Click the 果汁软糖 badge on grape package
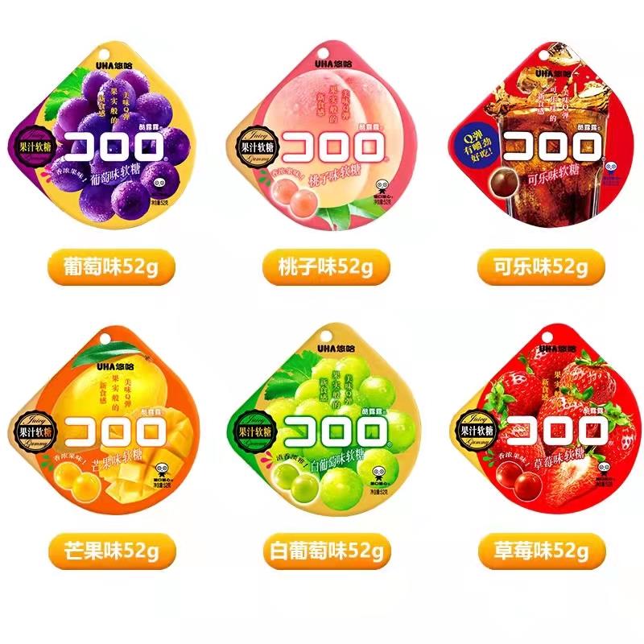 click(35, 147)
